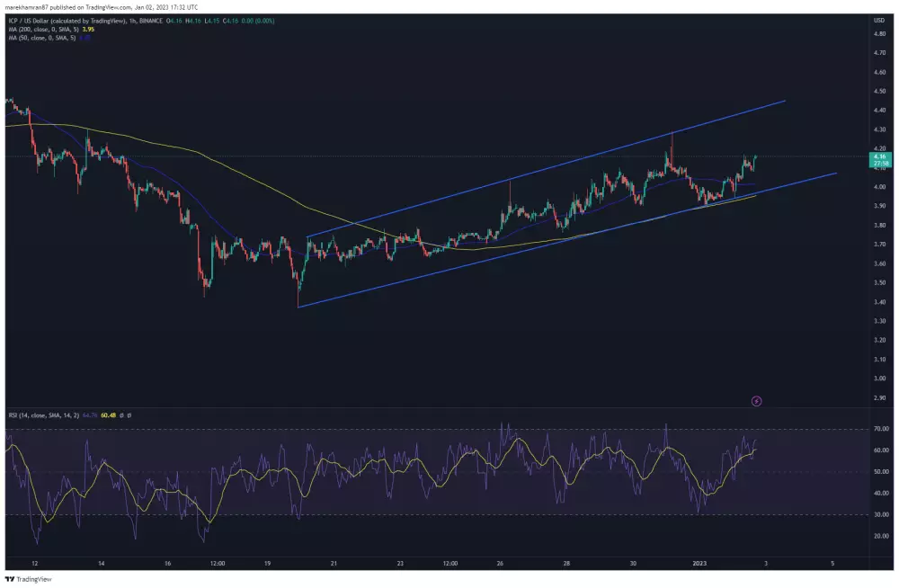Click the yellow MA value 3.95 in legend

(x=88, y=30)
